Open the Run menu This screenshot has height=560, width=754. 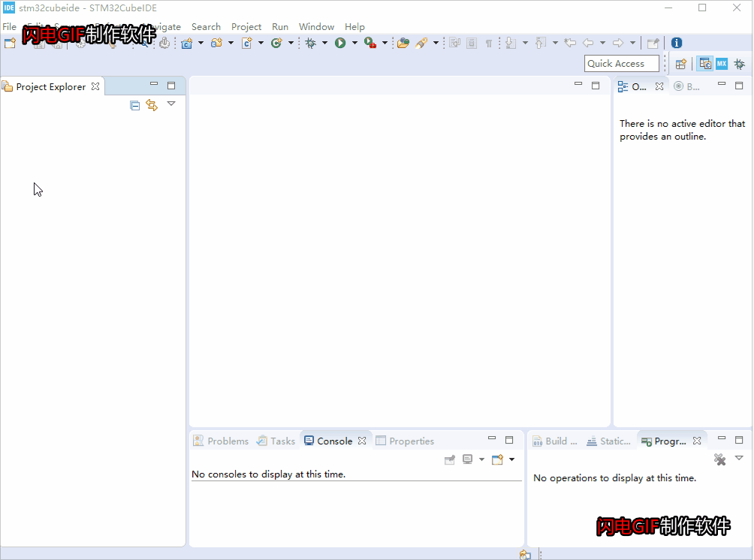pos(280,27)
